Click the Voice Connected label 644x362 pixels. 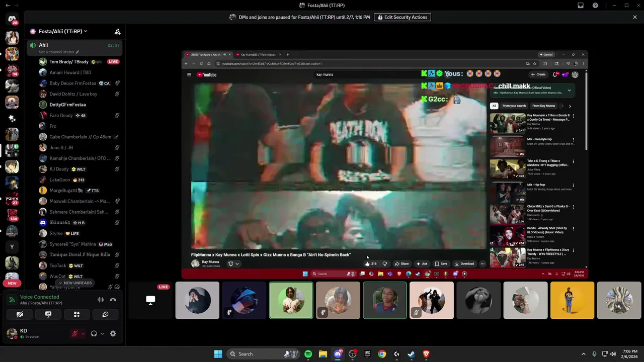pos(40,297)
